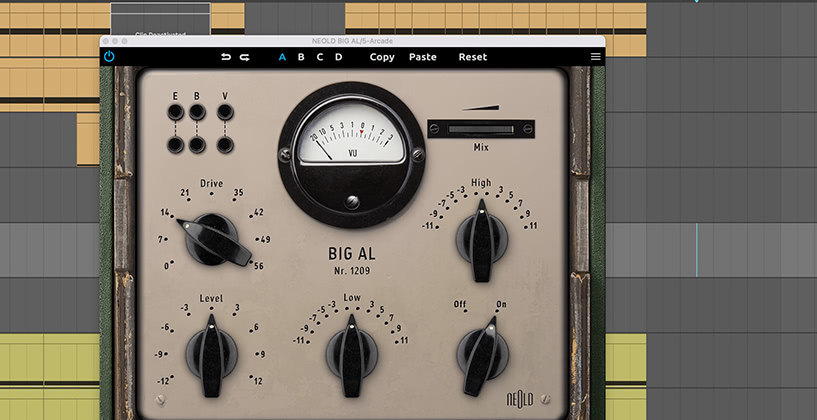Click the Drive value 0 mark
Screen dimensions: 817x420
tap(167, 266)
